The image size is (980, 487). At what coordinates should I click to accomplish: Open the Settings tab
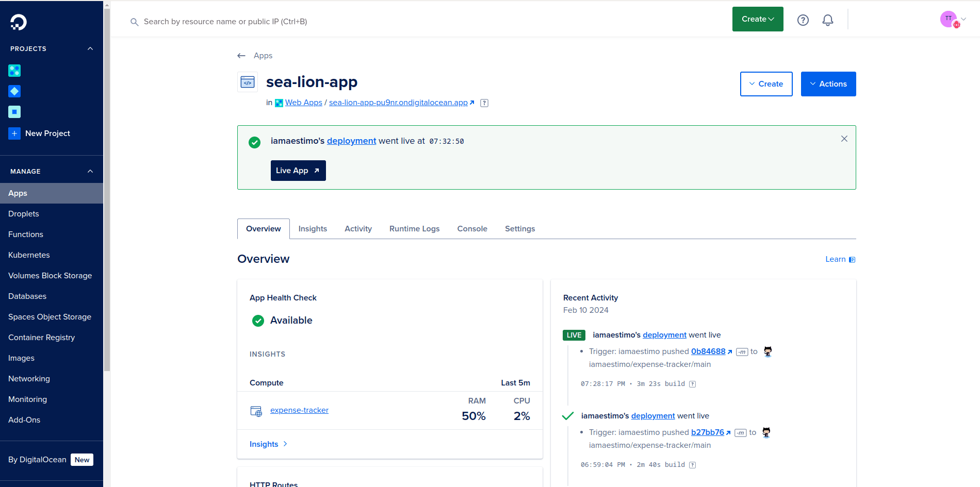[519, 228]
